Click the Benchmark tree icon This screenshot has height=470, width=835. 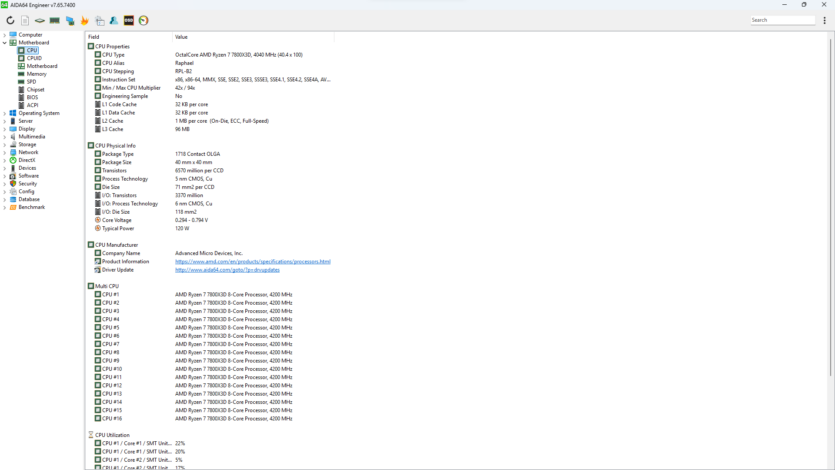(x=13, y=207)
